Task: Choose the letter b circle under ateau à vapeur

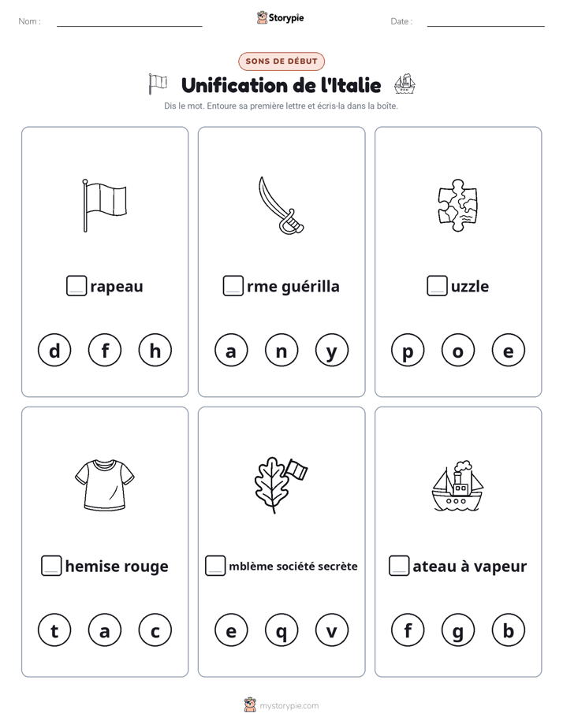Action: 508,630
